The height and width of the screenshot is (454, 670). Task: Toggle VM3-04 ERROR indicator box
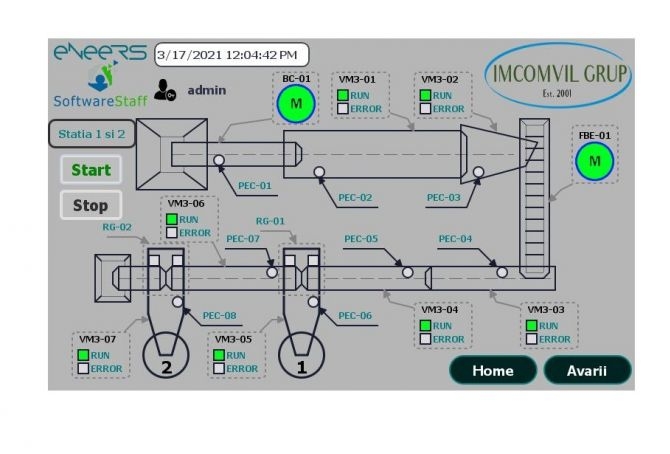(425, 339)
